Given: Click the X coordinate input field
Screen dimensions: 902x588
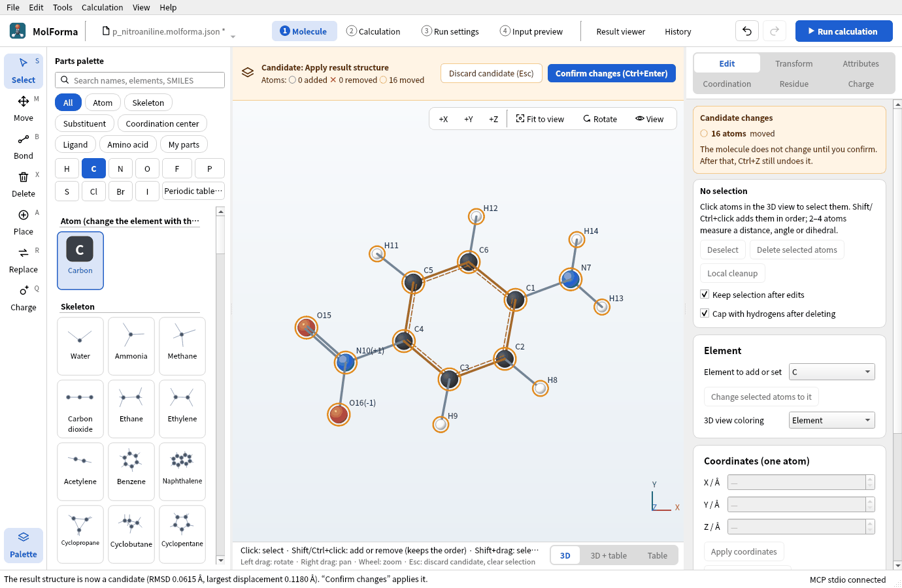Looking at the screenshot, I should click(797, 482).
